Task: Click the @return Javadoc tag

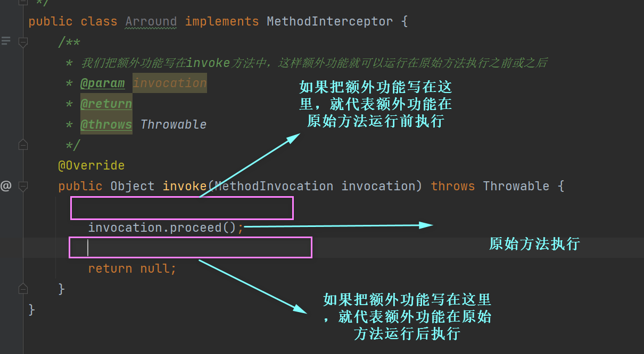Action: tap(106, 104)
